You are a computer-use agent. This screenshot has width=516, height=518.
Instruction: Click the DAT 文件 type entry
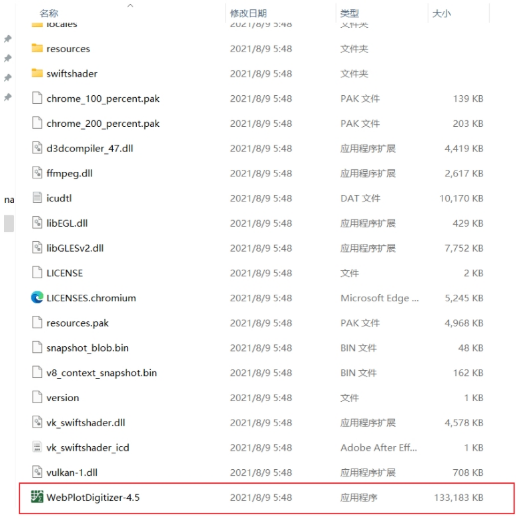point(360,198)
